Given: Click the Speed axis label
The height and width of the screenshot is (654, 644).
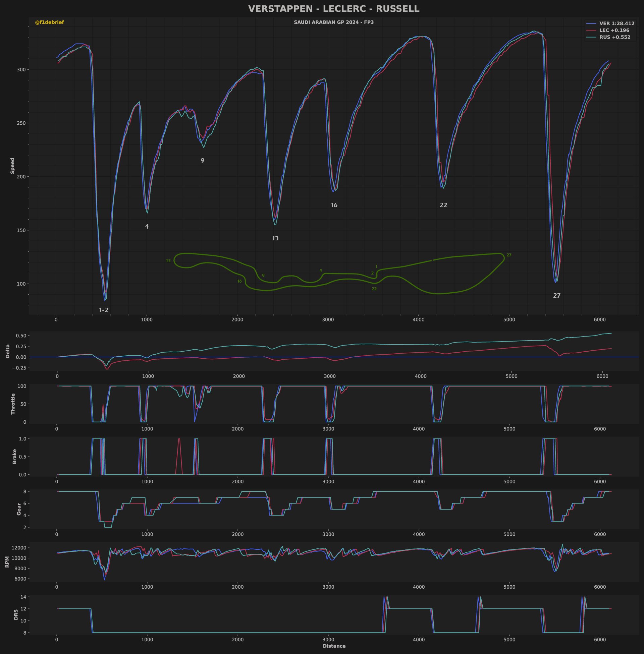Looking at the screenshot, I should (x=12, y=166).
